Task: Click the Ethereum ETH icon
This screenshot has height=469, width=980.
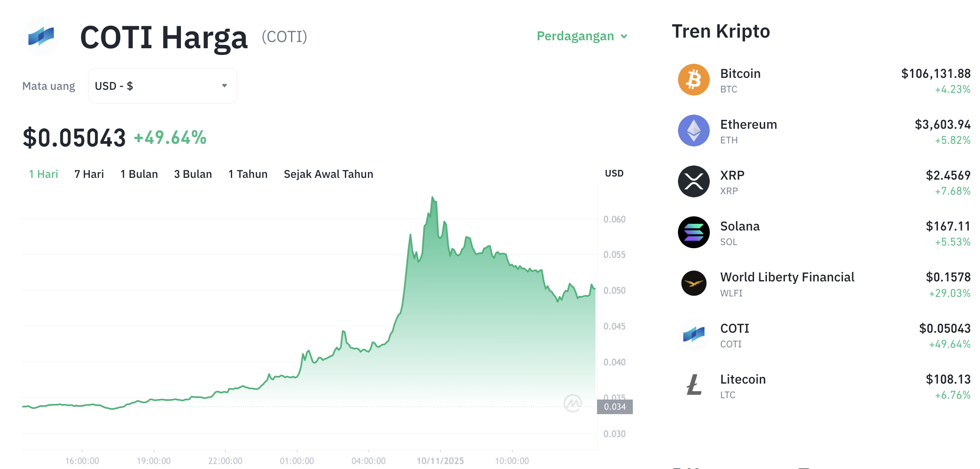Action: click(x=693, y=131)
